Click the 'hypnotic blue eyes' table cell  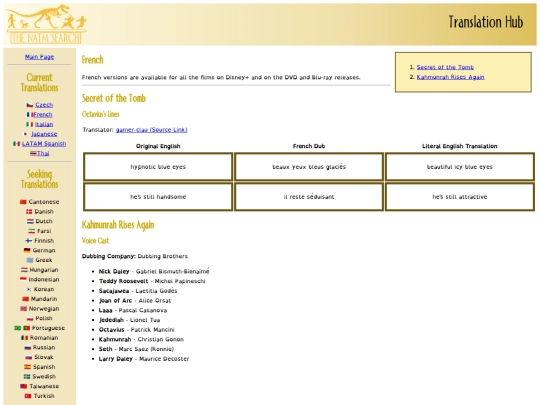tap(158, 167)
